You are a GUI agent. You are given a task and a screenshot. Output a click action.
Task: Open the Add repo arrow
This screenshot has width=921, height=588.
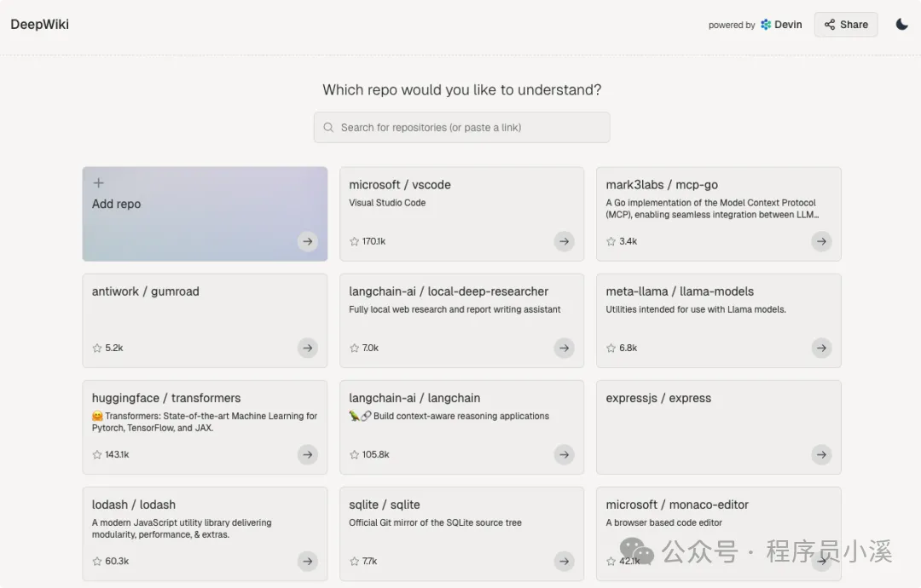click(307, 241)
